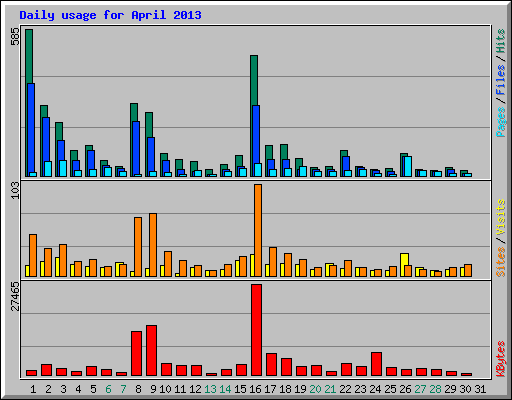Click day label 1 on the x-axis

33,389
